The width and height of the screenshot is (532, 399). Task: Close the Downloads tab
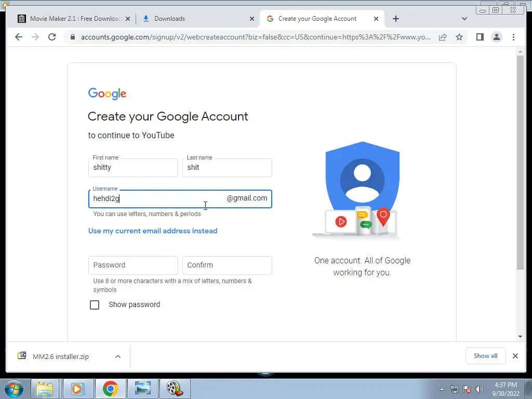pyautogui.click(x=252, y=19)
